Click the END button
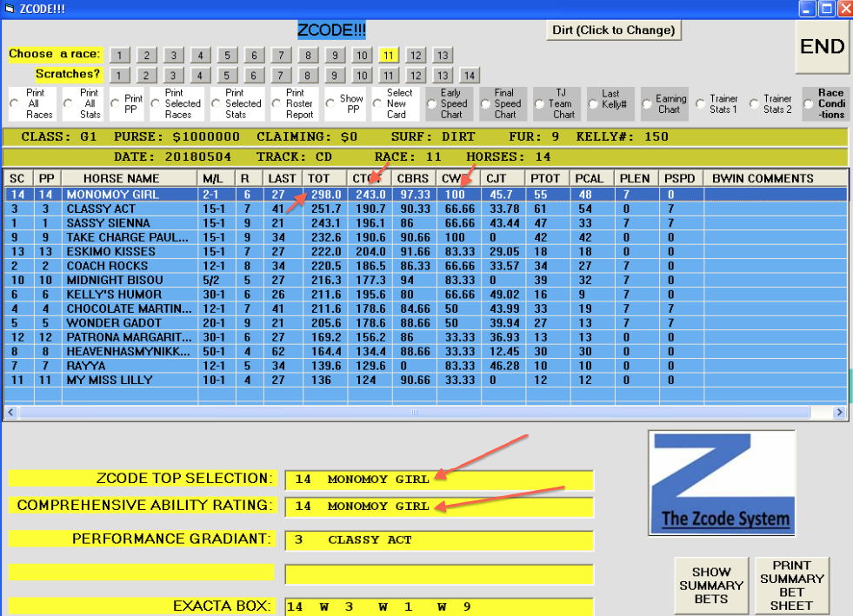 822,47
